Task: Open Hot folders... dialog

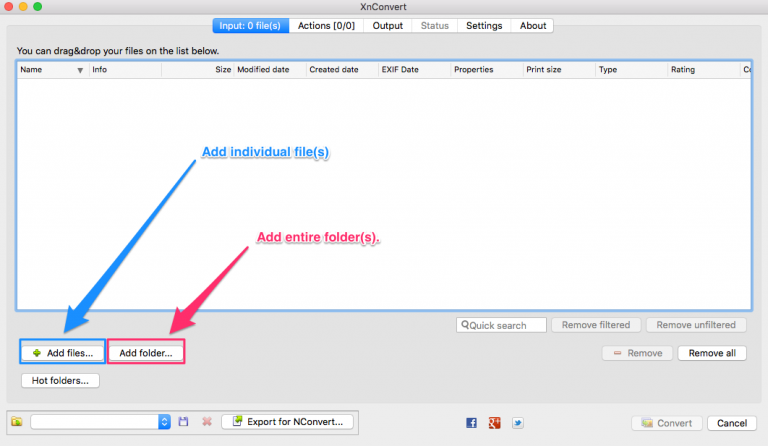Action: pos(60,380)
